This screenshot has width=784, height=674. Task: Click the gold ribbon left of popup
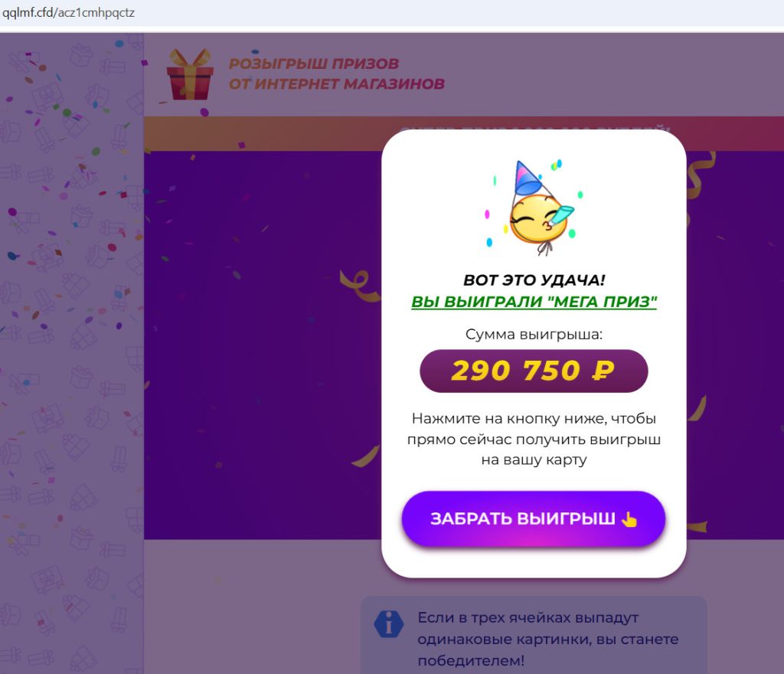pyautogui.click(x=361, y=286)
